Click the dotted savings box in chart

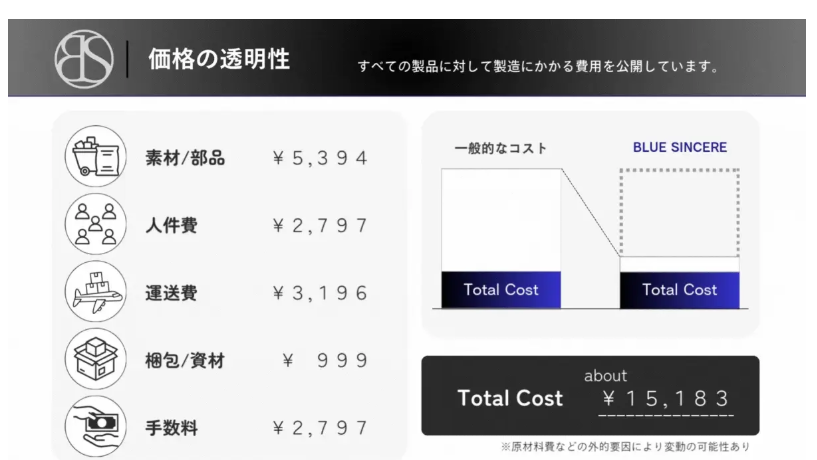coord(679,212)
